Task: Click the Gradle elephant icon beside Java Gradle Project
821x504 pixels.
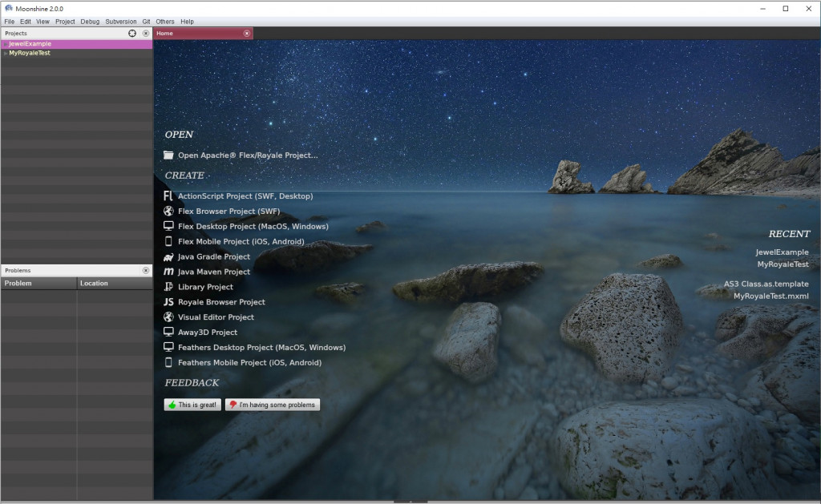Action: 168,256
